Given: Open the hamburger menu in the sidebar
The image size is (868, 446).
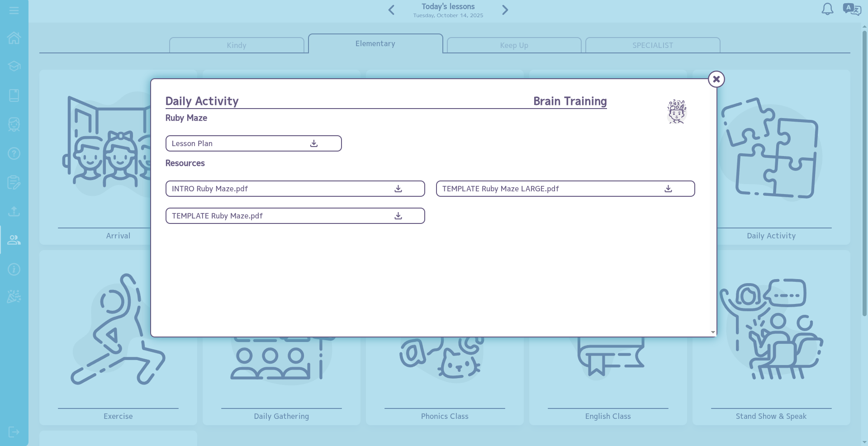Looking at the screenshot, I should point(14,10).
